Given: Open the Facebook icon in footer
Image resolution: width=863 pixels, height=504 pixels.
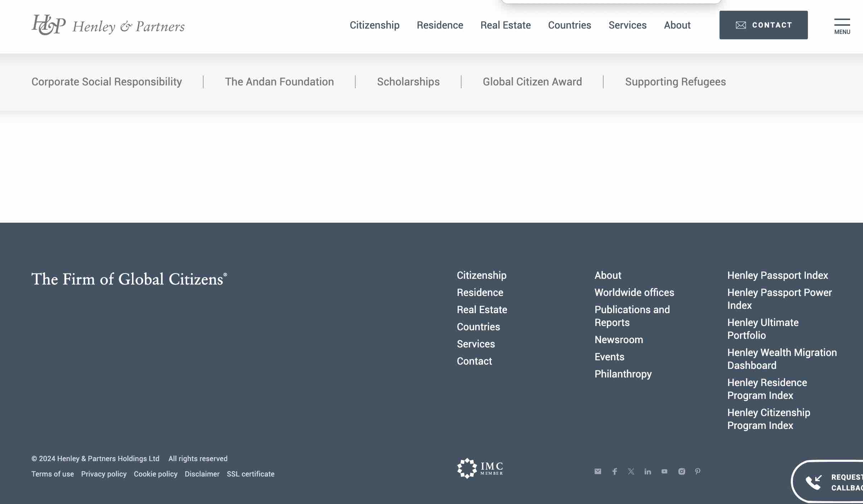Looking at the screenshot, I should pyautogui.click(x=615, y=471).
